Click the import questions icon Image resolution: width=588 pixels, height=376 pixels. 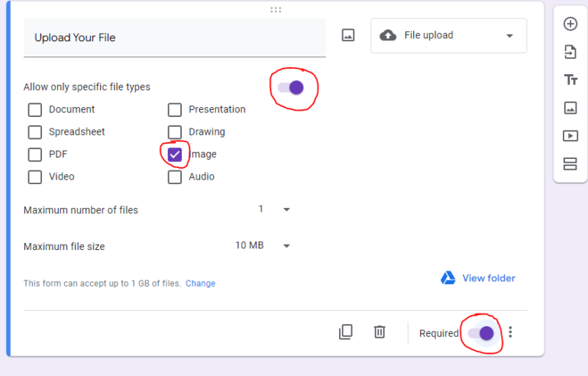point(570,52)
